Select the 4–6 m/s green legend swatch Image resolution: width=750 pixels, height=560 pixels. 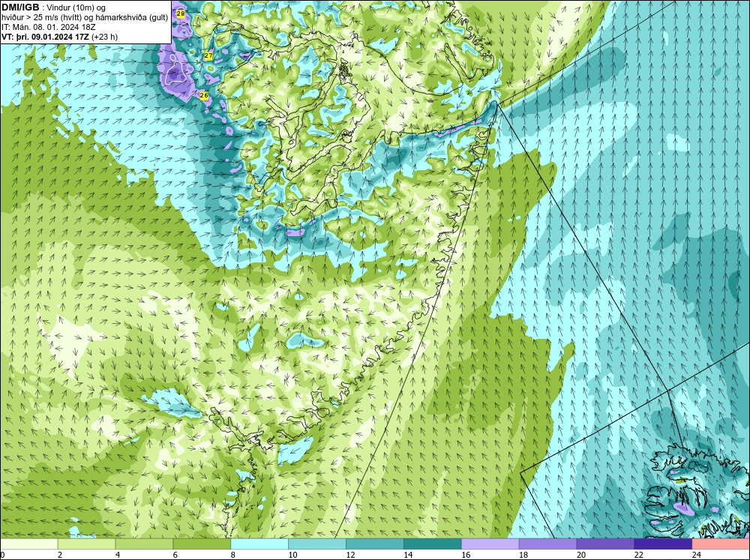click(144, 544)
